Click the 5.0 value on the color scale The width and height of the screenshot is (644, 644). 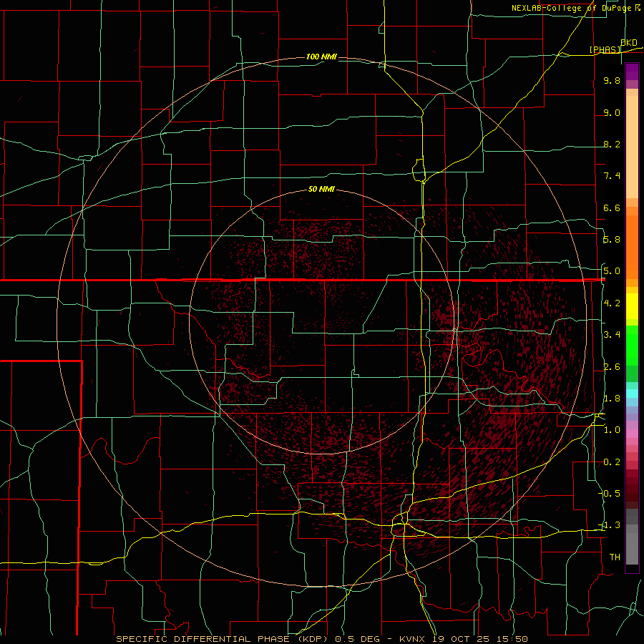612,271
